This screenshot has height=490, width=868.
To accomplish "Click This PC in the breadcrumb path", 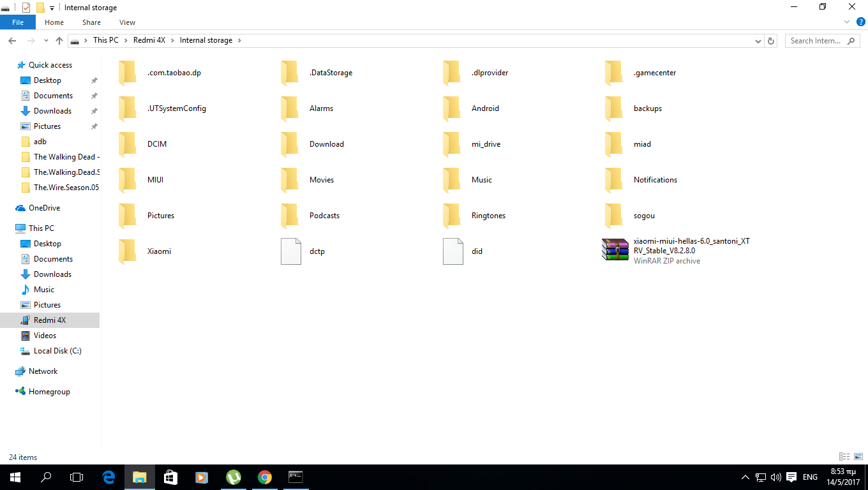I will [105, 40].
